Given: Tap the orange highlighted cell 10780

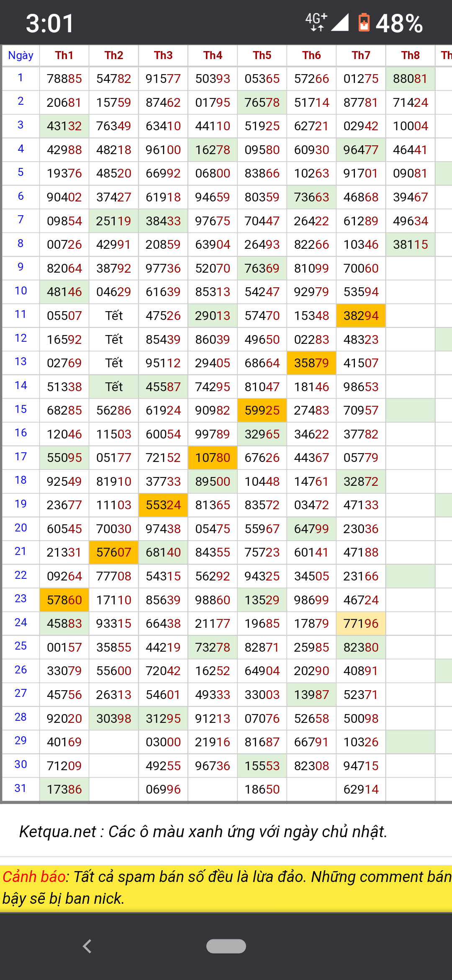Looking at the screenshot, I should [x=213, y=458].
